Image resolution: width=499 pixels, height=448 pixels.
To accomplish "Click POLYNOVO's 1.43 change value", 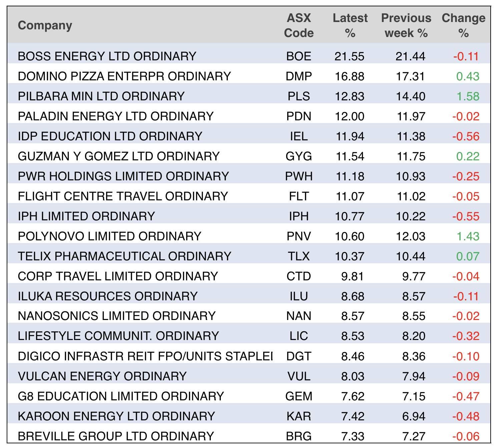I will click(468, 236).
